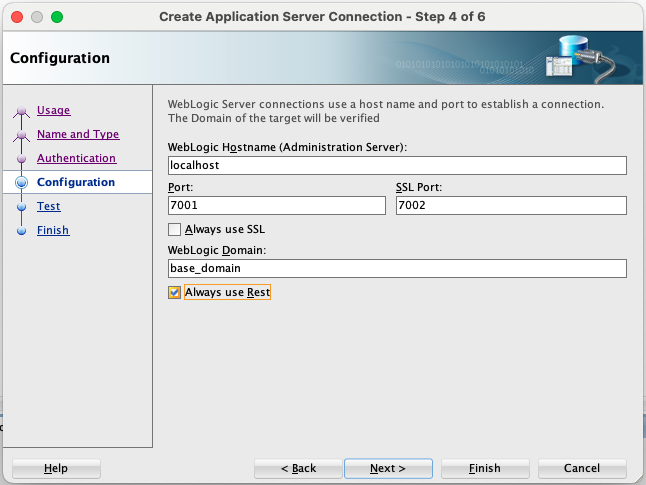646x485 pixels.
Task: Proceed with the Next > button
Action: pyautogui.click(x=388, y=469)
